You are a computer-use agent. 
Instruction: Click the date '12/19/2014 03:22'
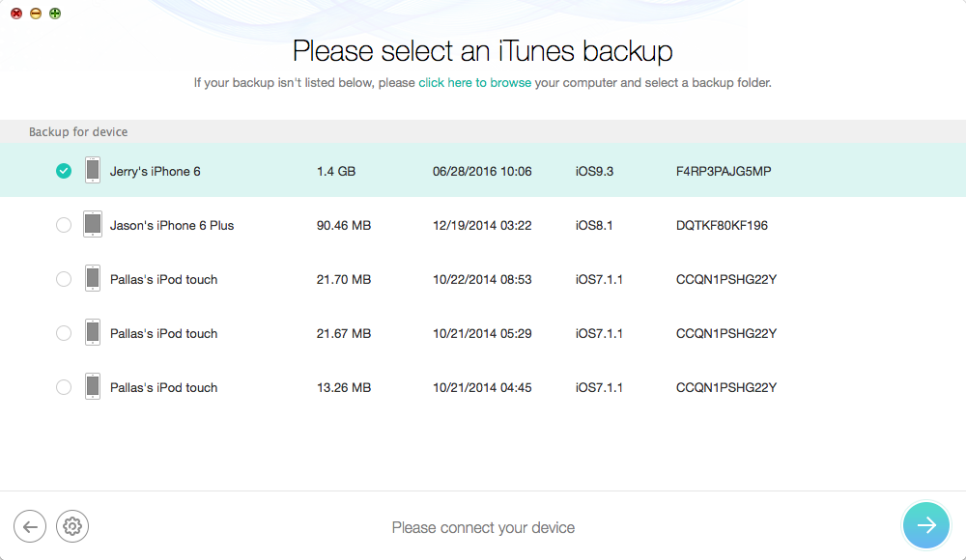click(482, 226)
